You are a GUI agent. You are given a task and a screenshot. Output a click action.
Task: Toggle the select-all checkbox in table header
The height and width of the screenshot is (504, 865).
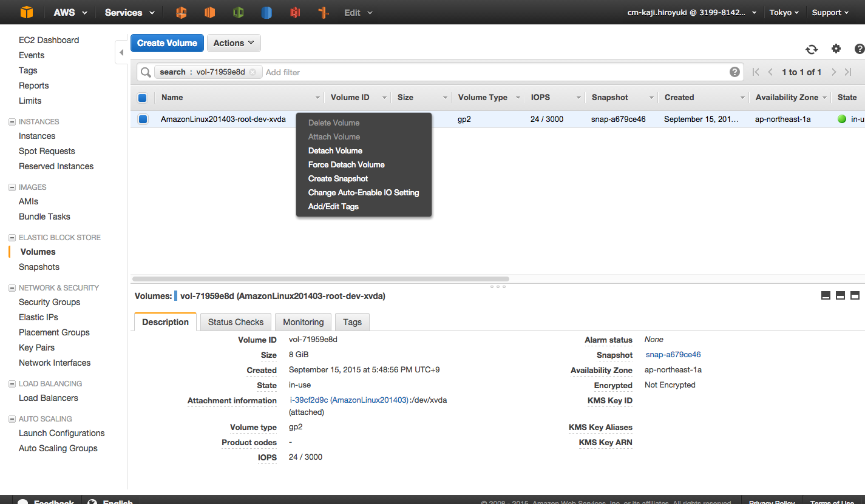143,97
